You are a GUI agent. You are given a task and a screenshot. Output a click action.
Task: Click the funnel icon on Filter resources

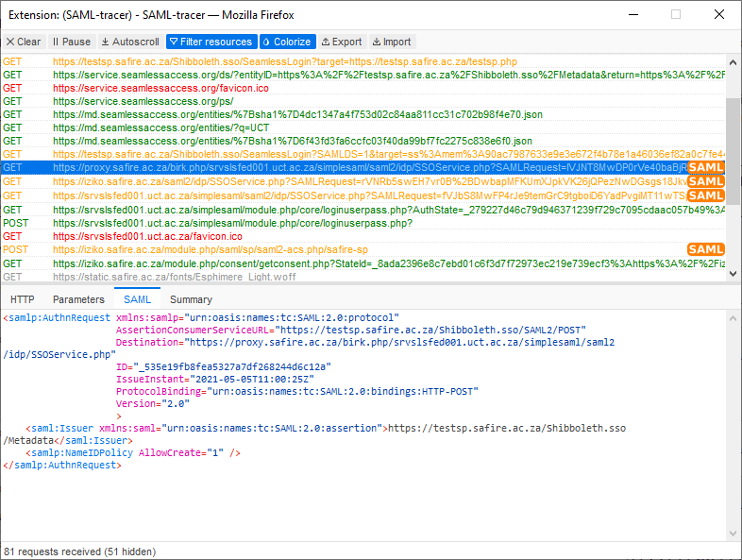click(x=174, y=42)
